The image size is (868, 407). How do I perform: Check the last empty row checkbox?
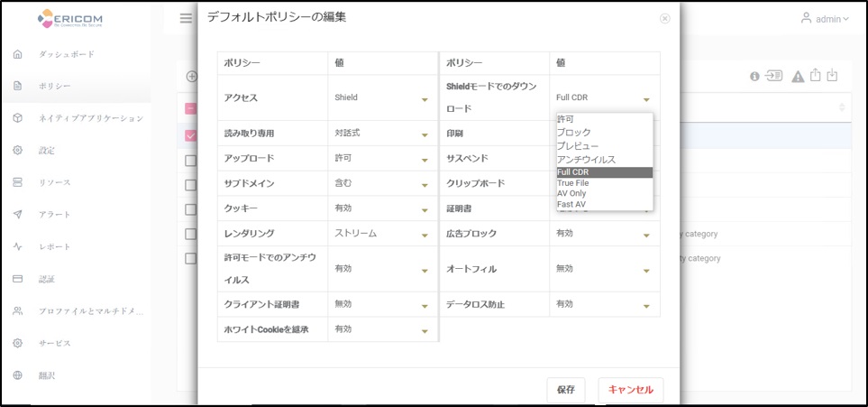click(x=190, y=258)
